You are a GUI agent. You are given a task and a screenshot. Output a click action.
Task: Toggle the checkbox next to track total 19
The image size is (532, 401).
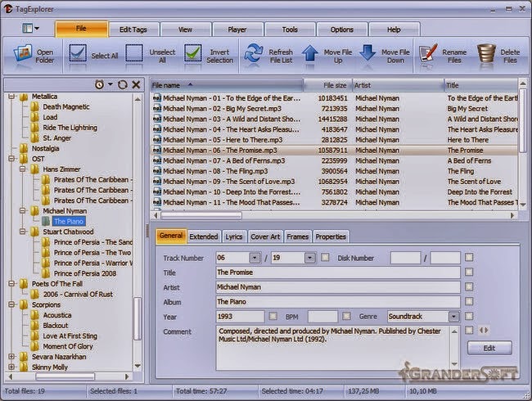325,258
